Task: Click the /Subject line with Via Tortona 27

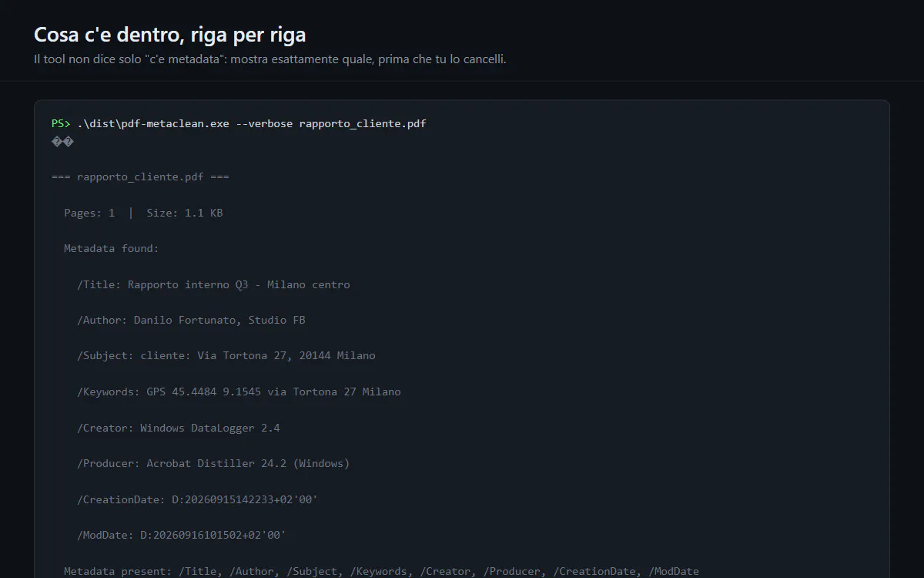Action: 226,355
